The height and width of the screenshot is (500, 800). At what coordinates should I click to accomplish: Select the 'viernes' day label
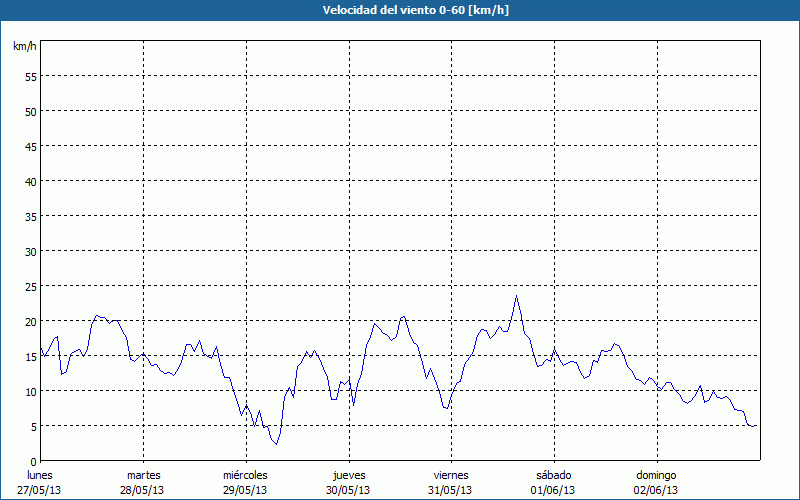[x=451, y=475]
